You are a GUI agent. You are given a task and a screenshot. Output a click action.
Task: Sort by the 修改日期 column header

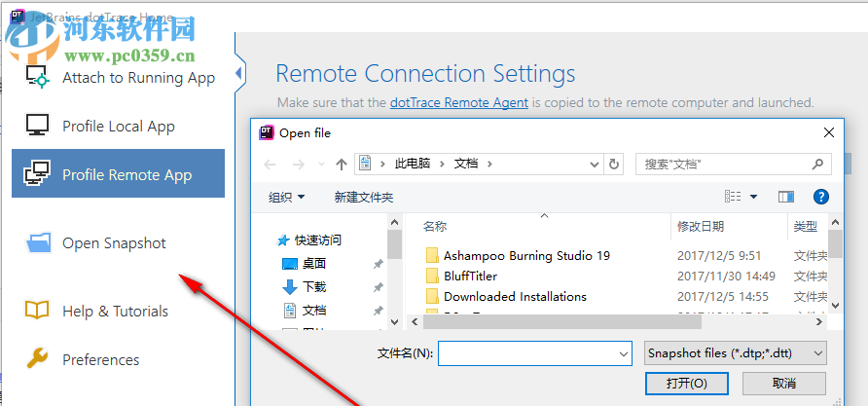[x=700, y=226]
